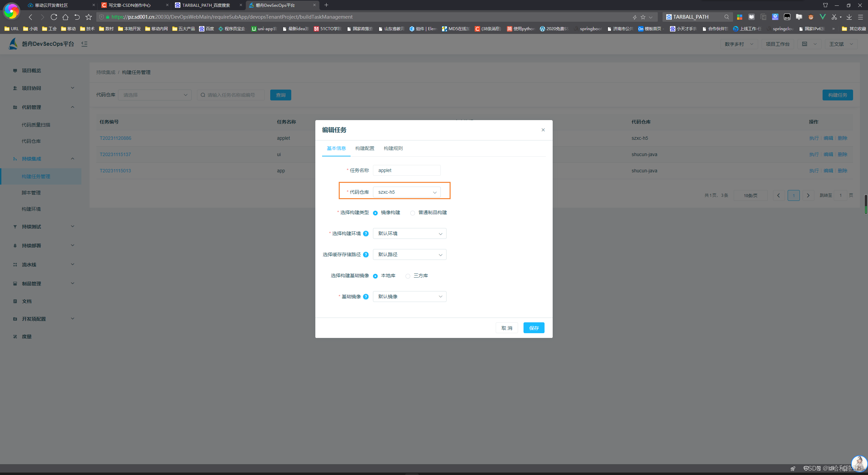The width and height of the screenshot is (868, 475).
Task: Expand the 流水线 sidebar menu
Action: [41, 265]
